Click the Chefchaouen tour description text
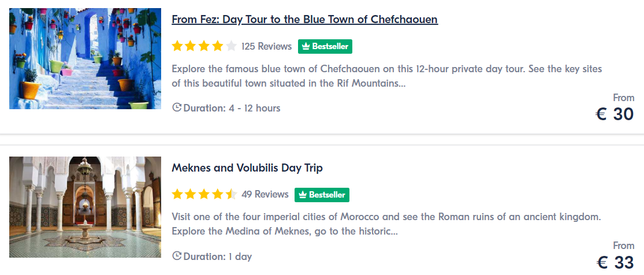The height and width of the screenshot is (275, 644). 387,76
